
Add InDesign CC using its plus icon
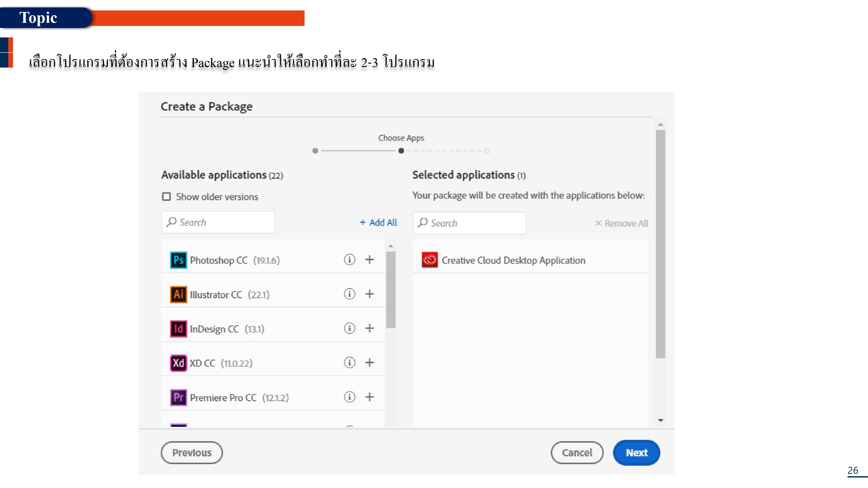pyautogui.click(x=370, y=328)
